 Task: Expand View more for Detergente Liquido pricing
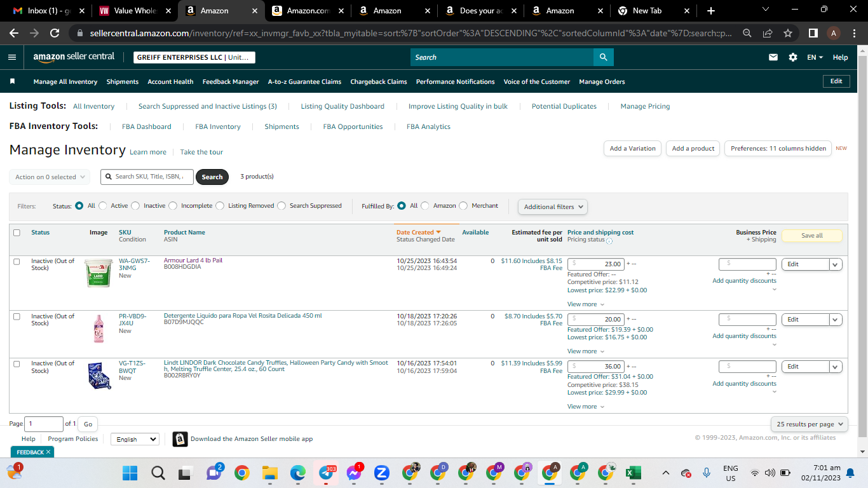586,351
